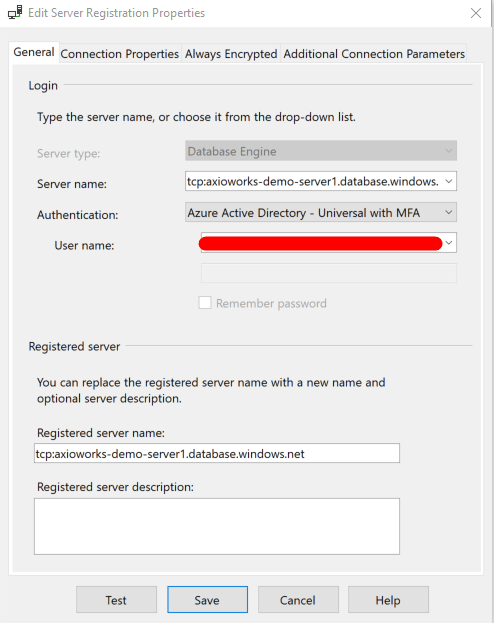Edit the Registered server name field
This screenshot has height=623, width=494.
(x=217, y=453)
